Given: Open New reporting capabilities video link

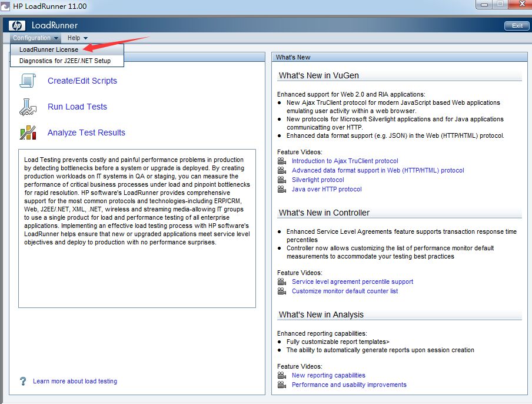Looking at the screenshot, I should (328, 376).
